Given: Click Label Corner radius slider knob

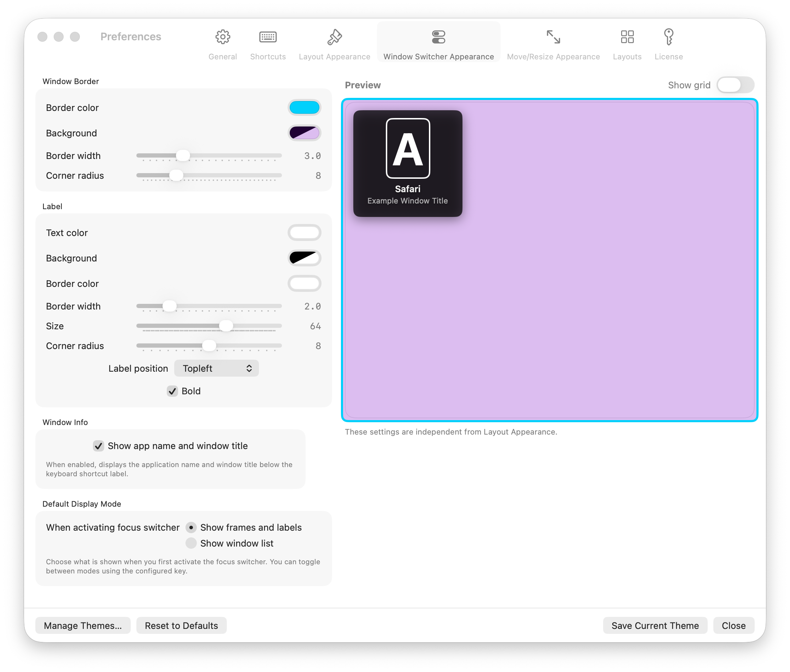Looking at the screenshot, I should pyautogui.click(x=209, y=346).
